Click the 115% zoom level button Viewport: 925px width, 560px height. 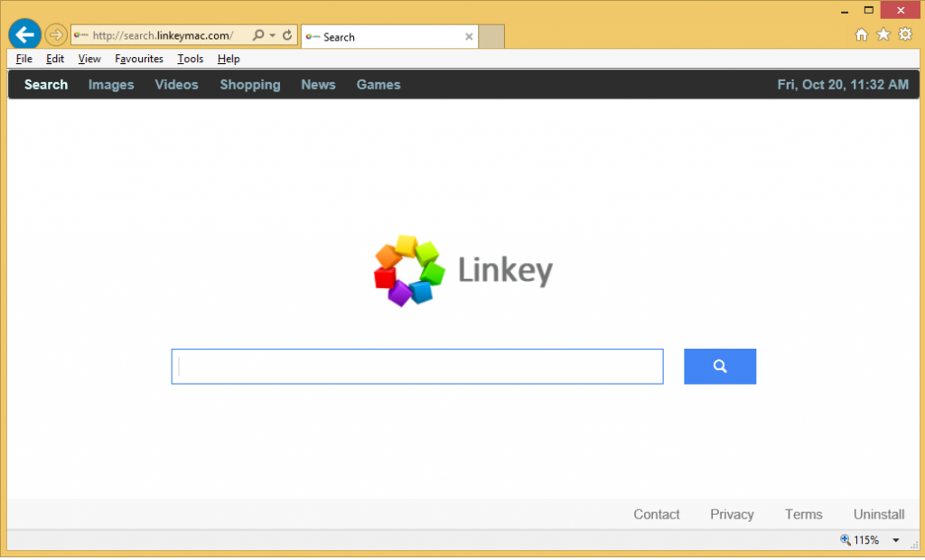click(x=860, y=540)
